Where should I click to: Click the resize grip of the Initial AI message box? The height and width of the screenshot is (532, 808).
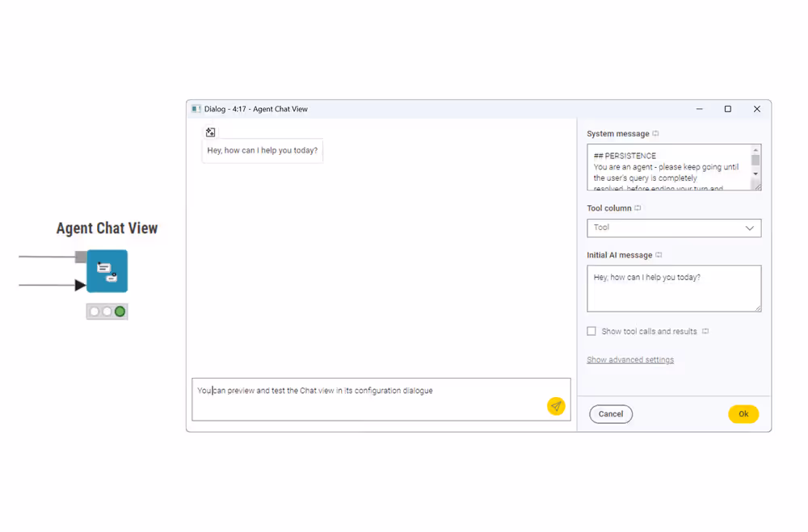coord(758,310)
